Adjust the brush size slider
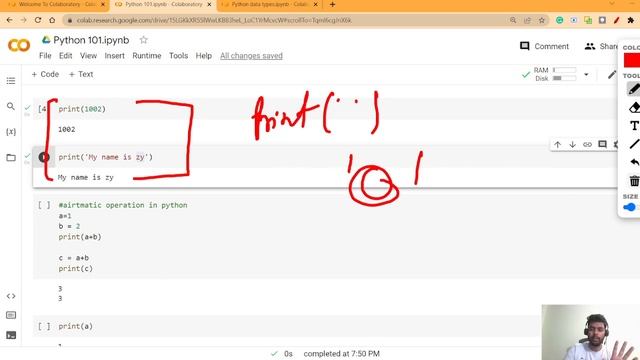The image size is (640, 360). [631, 207]
